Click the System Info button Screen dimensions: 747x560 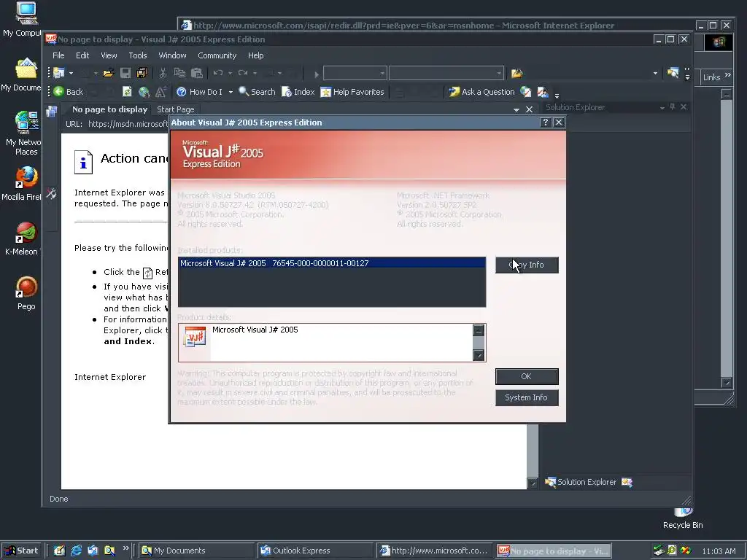tap(527, 397)
